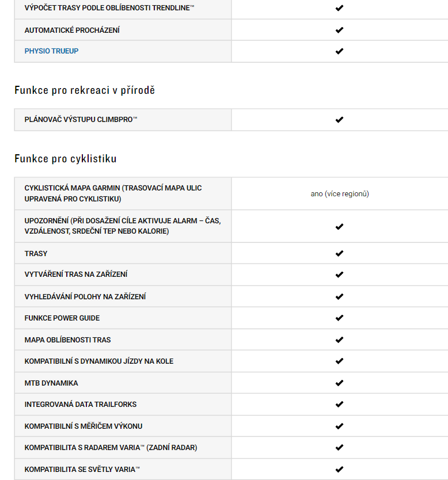Click the 'Cyklistická mapa Garmin' row label
The height and width of the screenshot is (480, 448).
tap(113, 193)
